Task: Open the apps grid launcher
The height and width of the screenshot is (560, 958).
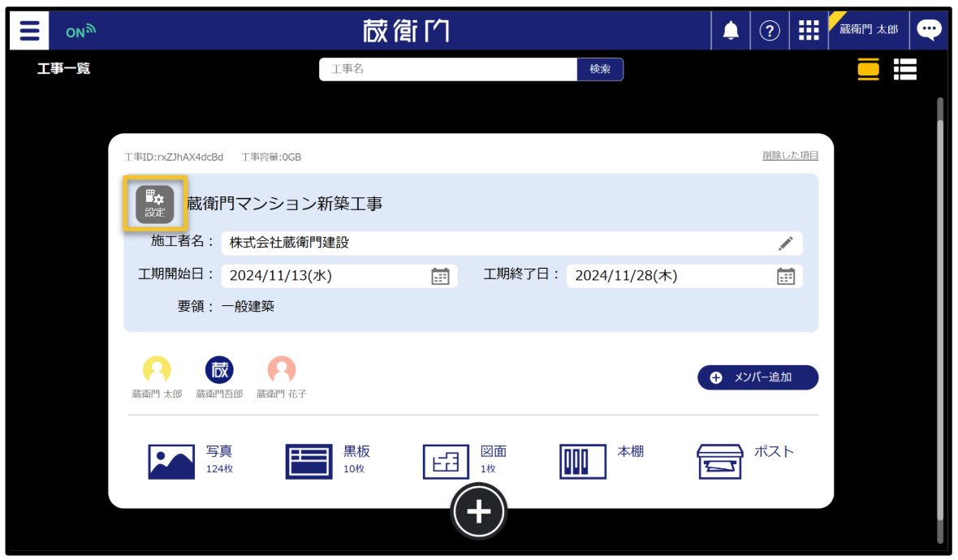Action: (809, 31)
